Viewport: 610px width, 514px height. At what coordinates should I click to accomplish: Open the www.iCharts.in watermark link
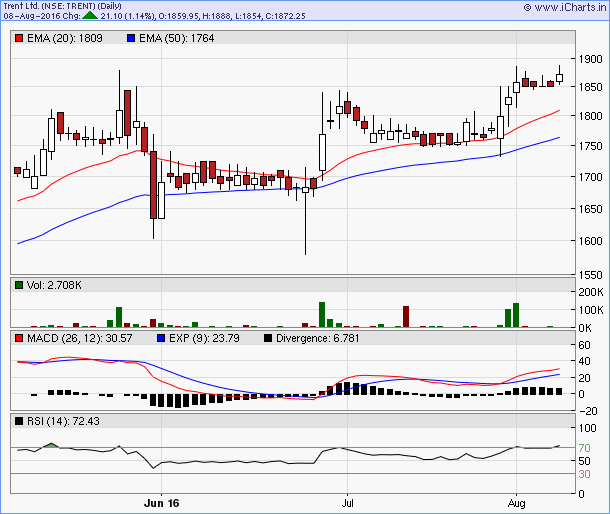click(x=565, y=7)
